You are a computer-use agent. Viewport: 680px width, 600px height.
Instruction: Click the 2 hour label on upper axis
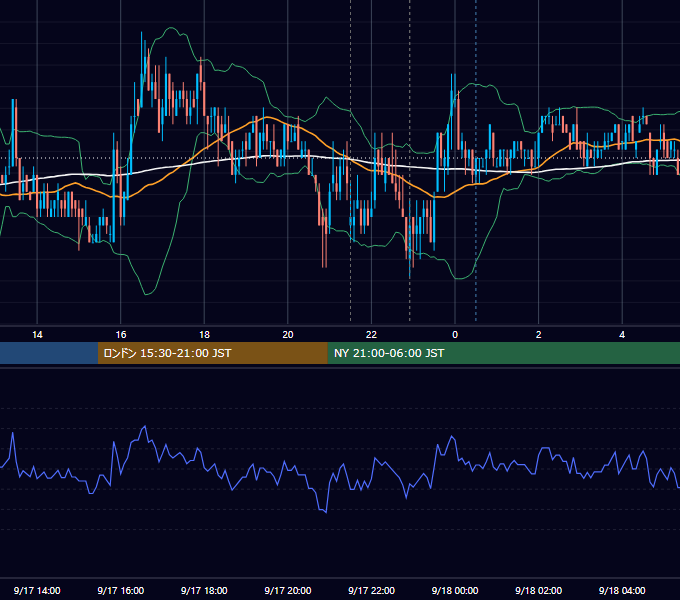click(539, 335)
